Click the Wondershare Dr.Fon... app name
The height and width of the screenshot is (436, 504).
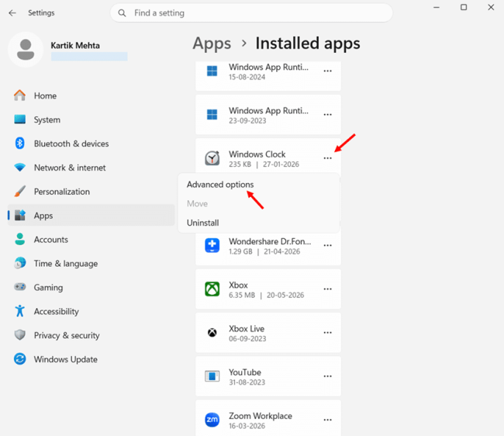[270, 241]
